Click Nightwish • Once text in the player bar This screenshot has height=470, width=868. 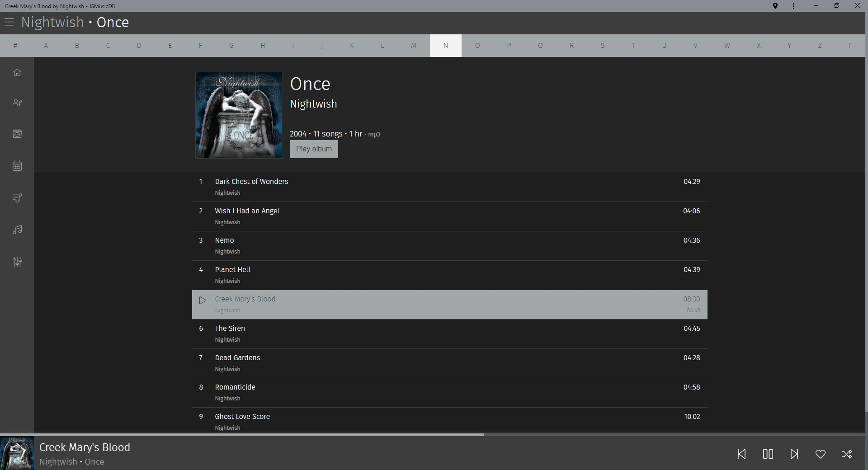coord(72,462)
